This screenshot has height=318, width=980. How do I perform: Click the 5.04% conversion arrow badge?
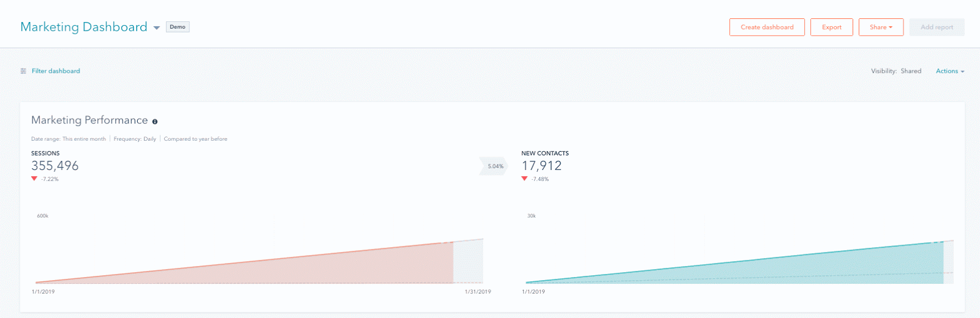click(x=494, y=166)
